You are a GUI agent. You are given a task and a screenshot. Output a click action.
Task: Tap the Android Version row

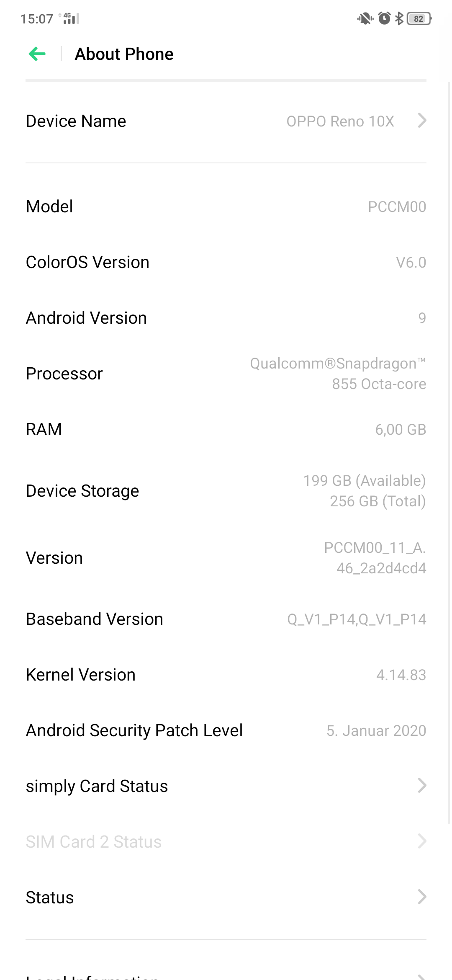pyautogui.click(x=226, y=318)
